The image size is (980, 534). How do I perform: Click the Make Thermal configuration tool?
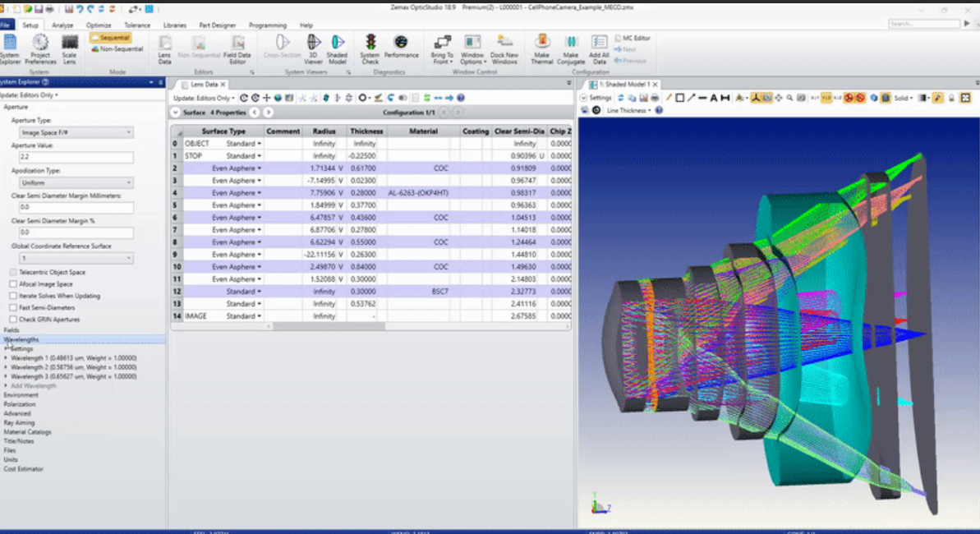tap(542, 49)
